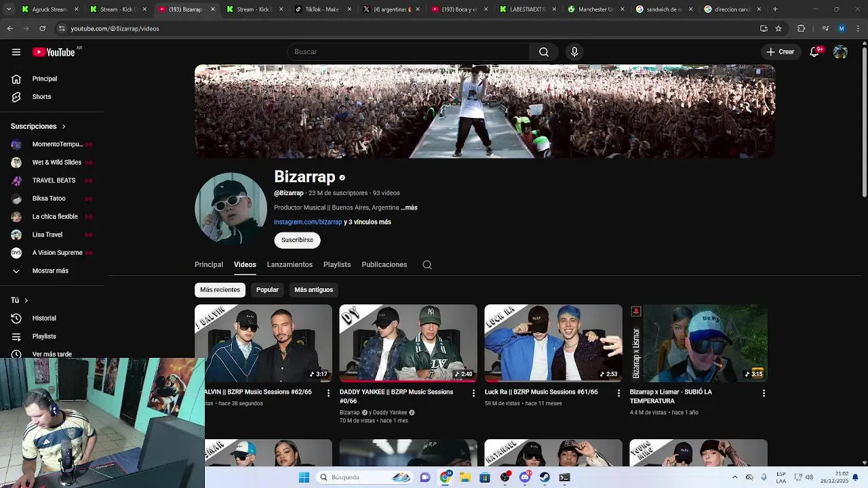Click the Suscribirse button
The width and height of the screenshot is (868, 488).
coord(297,241)
